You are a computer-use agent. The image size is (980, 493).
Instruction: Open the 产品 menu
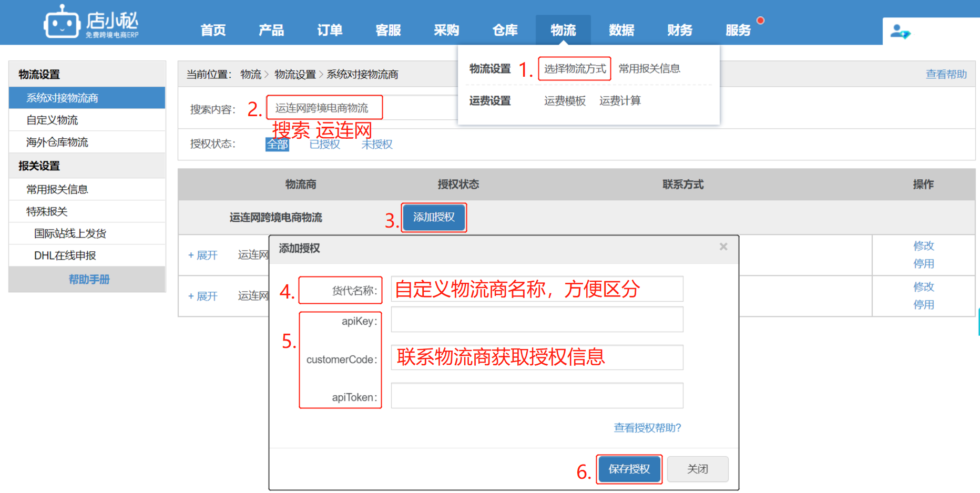pos(271,30)
